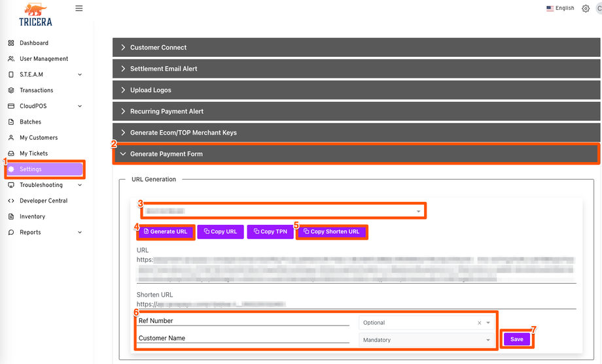
Task: Expand the Recurring Payment Alert section
Action: [356, 111]
